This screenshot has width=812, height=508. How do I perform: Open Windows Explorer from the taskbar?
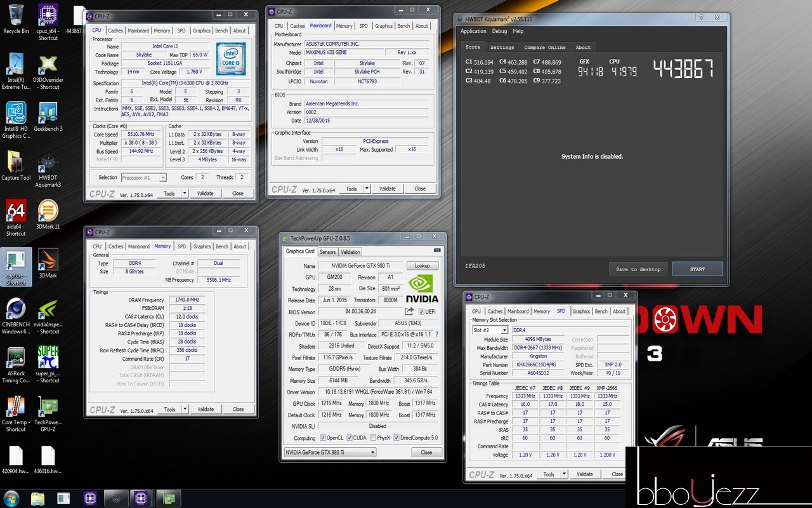pyautogui.click(x=37, y=498)
